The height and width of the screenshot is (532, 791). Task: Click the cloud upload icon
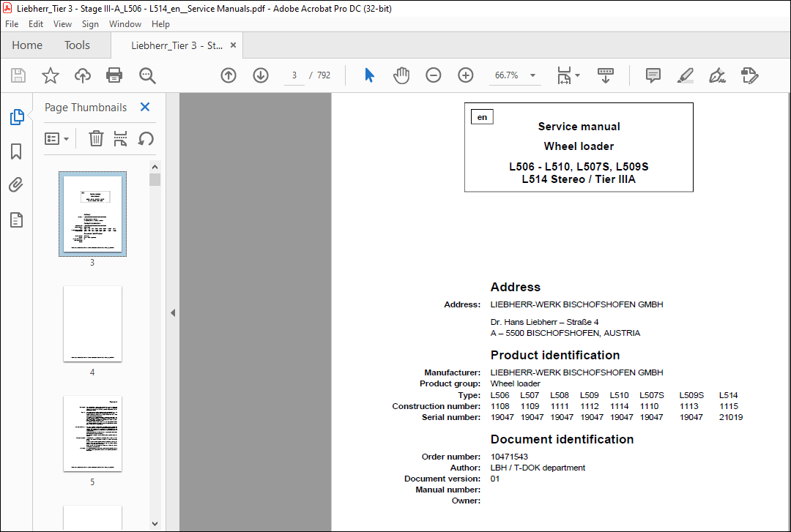click(x=83, y=75)
